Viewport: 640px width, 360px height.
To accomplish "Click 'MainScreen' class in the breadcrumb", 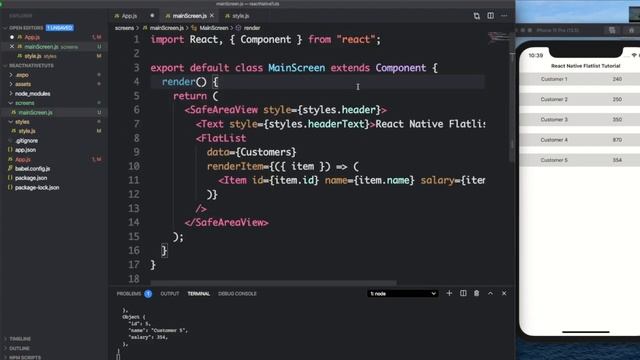I will (213, 28).
